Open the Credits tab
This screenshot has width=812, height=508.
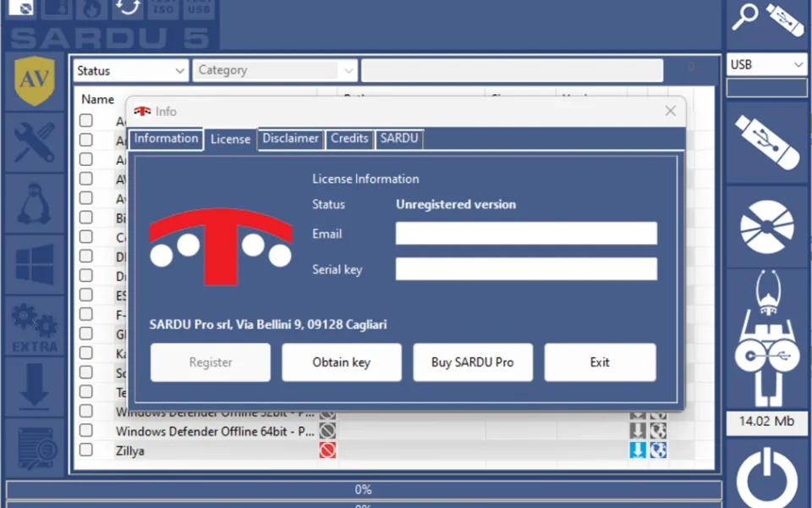point(349,138)
